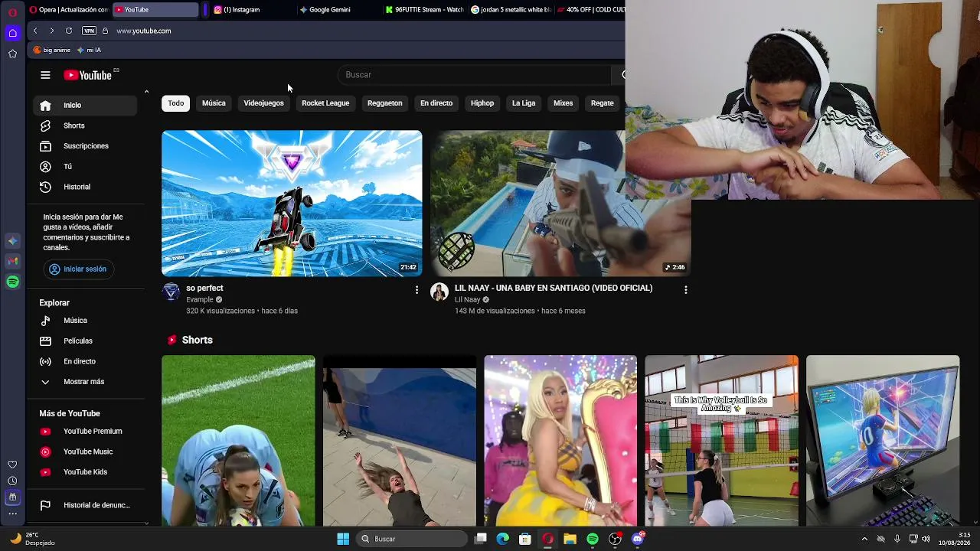Open Gmail in Opera sidebar

[x=12, y=262]
